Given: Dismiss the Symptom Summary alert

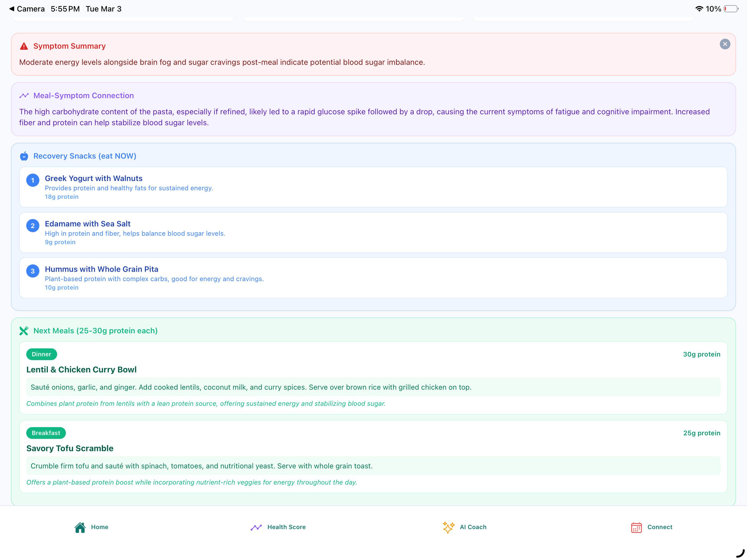Looking at the screenshot, I should (725, 44).
